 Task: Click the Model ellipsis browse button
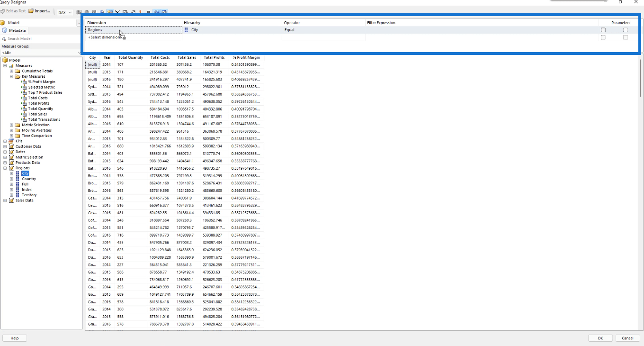click(x=79, y=23)
